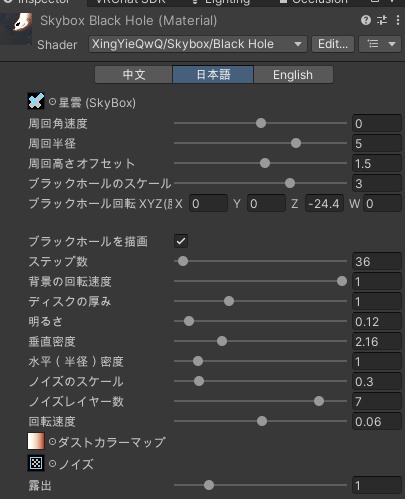Click the ブラックホールを描画 label
Screen dimensions: 405x499
(x=88, y=241)
